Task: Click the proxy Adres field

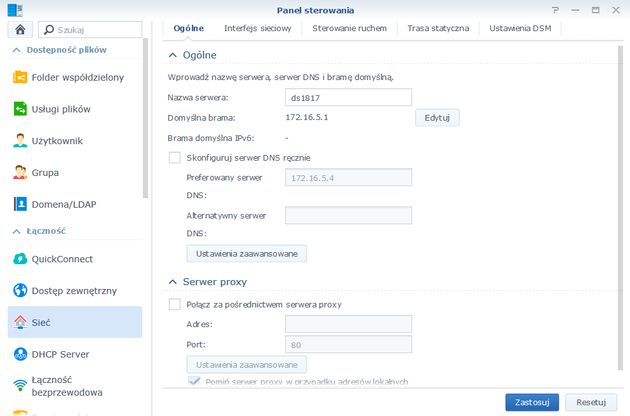Action: click(348, 324)
